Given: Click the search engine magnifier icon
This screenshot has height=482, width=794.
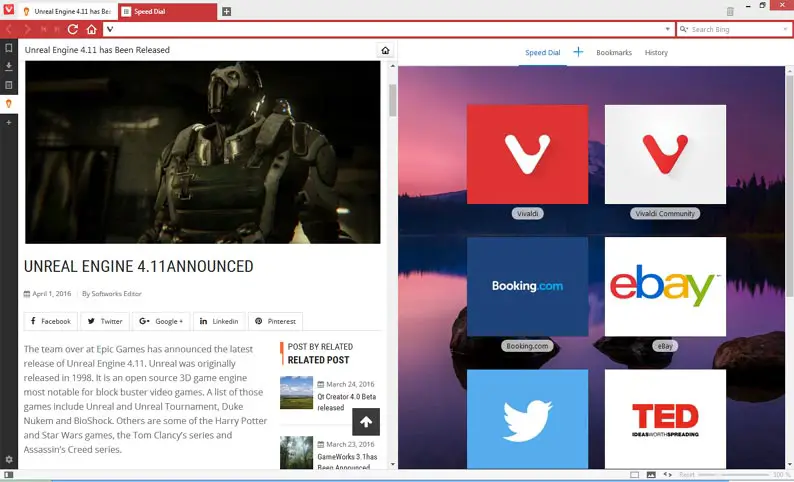Looking at the screenshot, I should (x=684, y=29).
